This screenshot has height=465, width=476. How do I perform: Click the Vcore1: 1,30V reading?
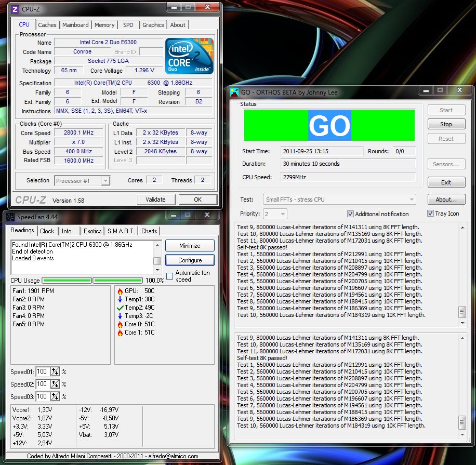(x=32, y=410)
